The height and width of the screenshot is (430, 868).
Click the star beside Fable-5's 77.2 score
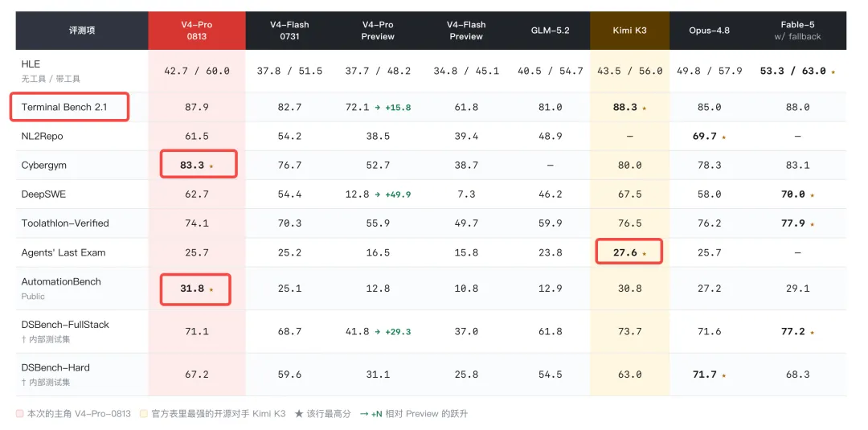coord(812,333)
